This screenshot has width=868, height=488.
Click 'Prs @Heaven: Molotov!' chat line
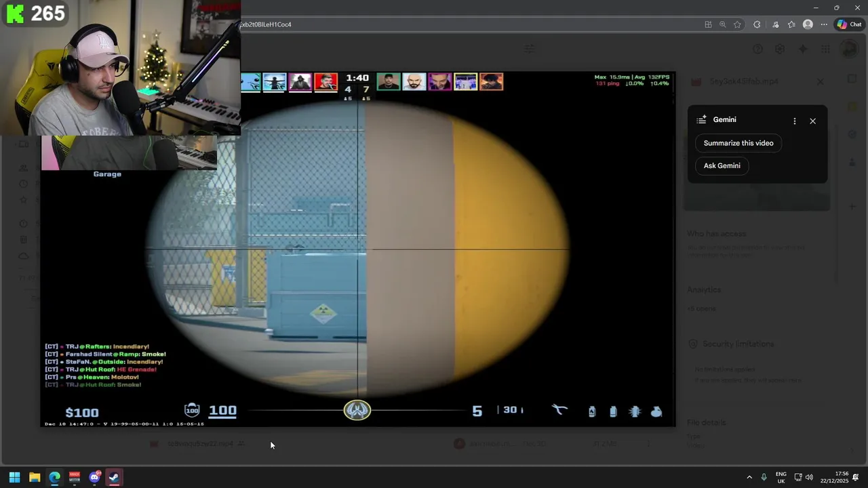coord(92,377)
